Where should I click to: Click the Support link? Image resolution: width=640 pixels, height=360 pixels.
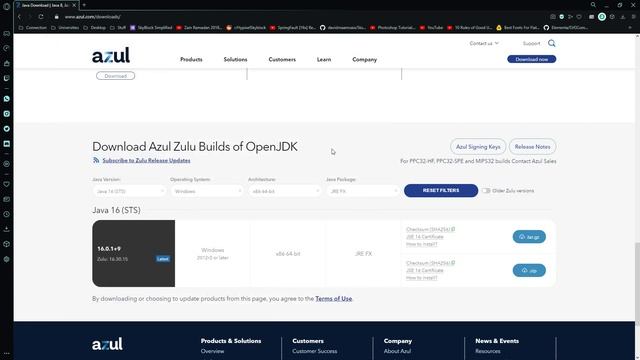[x=531, y=43]
